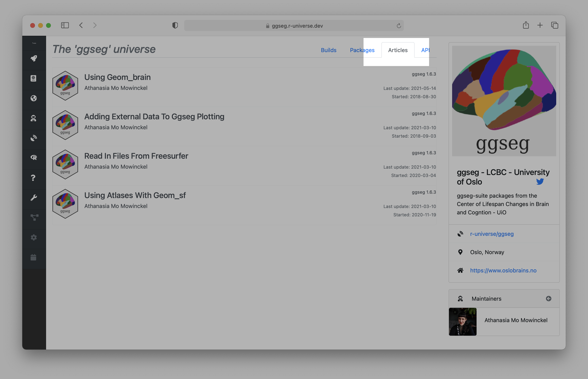Open the passport/ID icon in the sidebar
This screenshot has height=379, width=588.
pyautogui.click(x=34, y=78)
